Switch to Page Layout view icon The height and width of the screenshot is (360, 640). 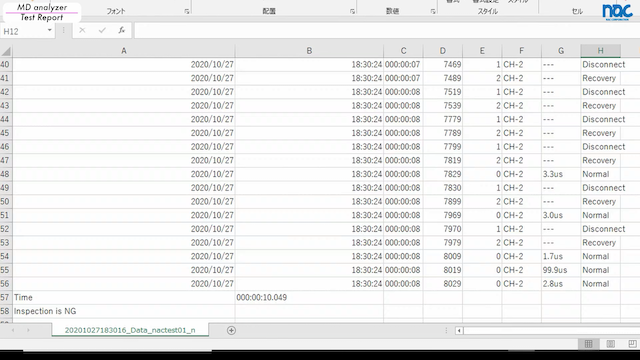pos(611,344)
